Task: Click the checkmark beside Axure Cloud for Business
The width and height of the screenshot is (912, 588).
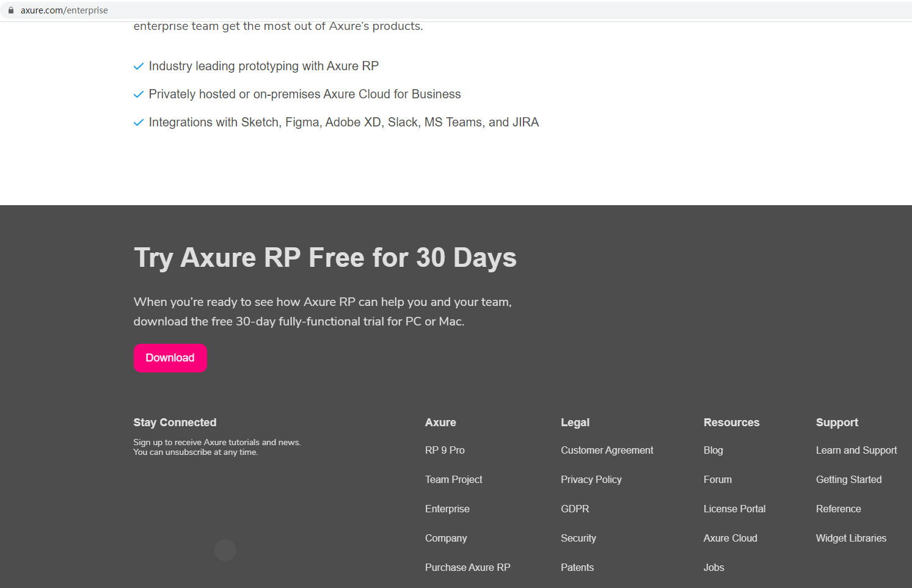Action: [x=139, y=94]
